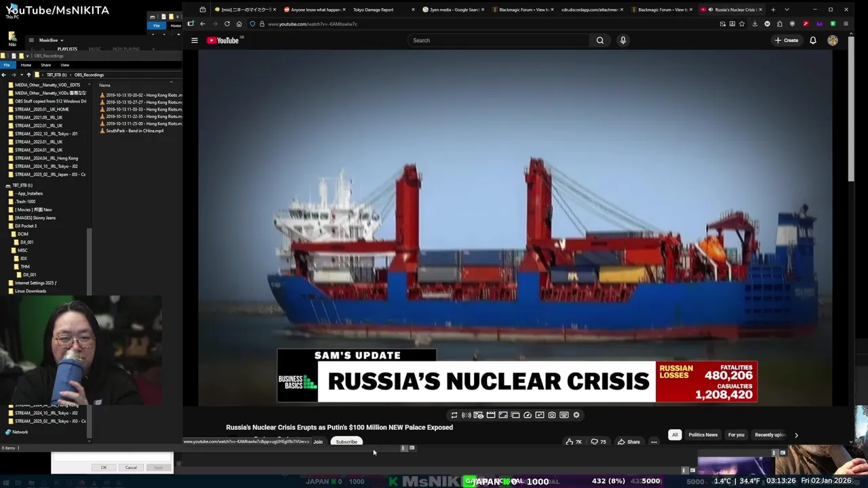Select DJI Pocket 3 tree folder
The height and width of the screenshot is (488, 868).
(26, 226)
